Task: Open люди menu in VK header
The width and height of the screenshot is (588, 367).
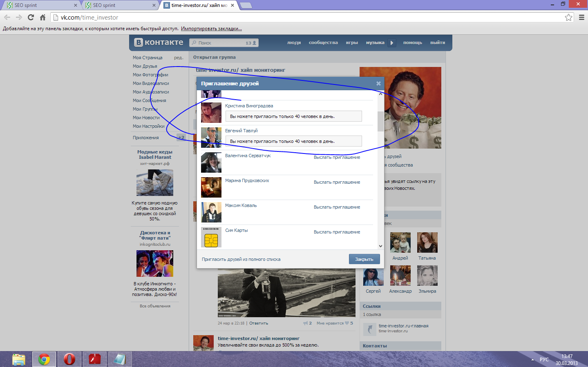Action: pyautogui.click(x=294, y=43)
